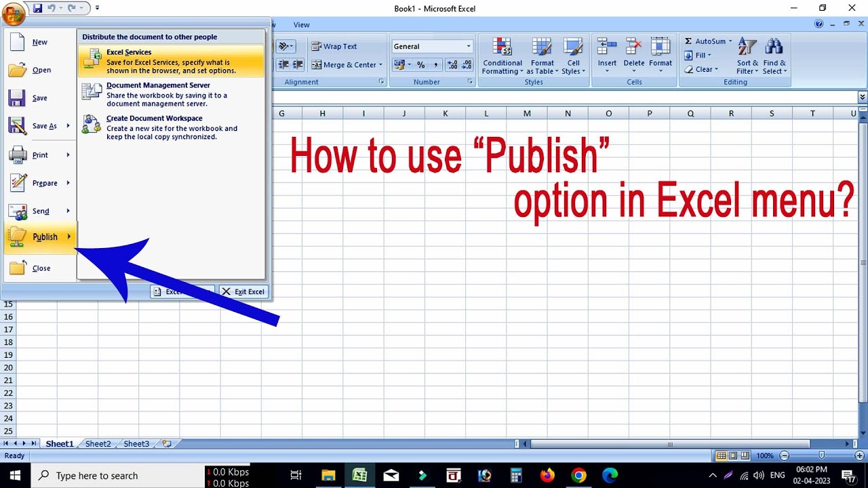Customize Quick Access Toolbar dropdown
868x488 pixels.
tap(97, 8)
